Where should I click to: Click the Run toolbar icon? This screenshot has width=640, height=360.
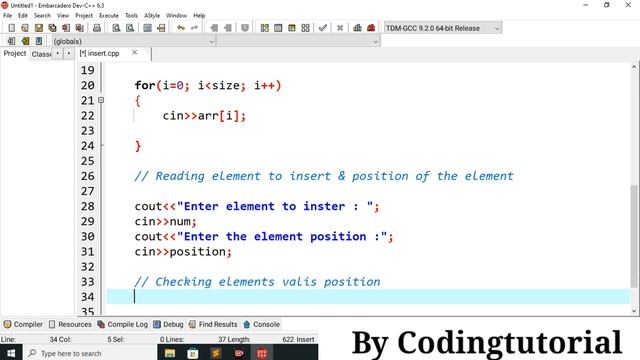point(278,28)
